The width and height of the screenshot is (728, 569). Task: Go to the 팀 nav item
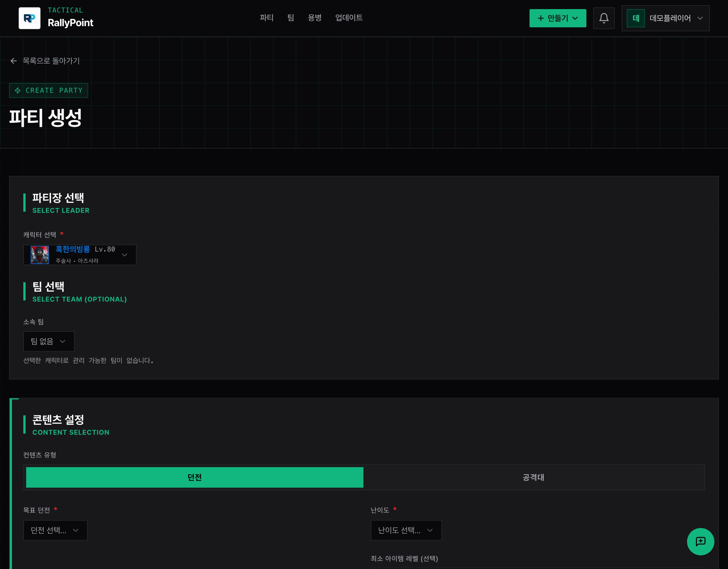(291, 18)
